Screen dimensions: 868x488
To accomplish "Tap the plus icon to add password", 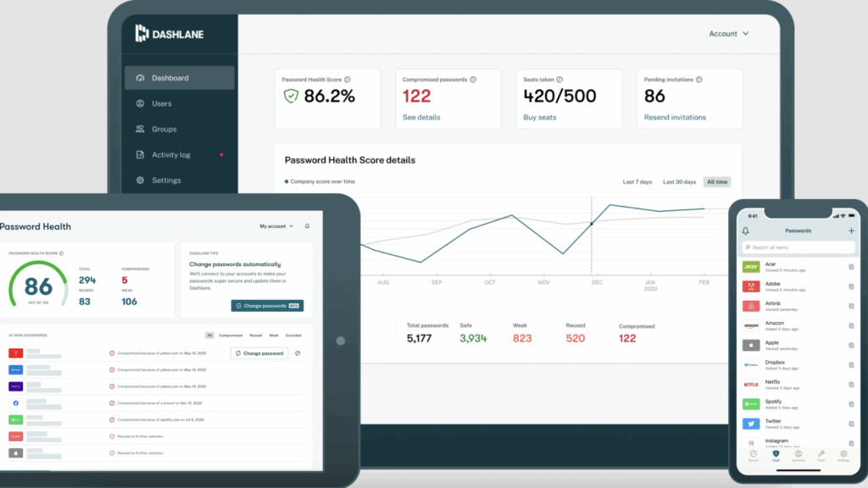I will coord(851,230).
